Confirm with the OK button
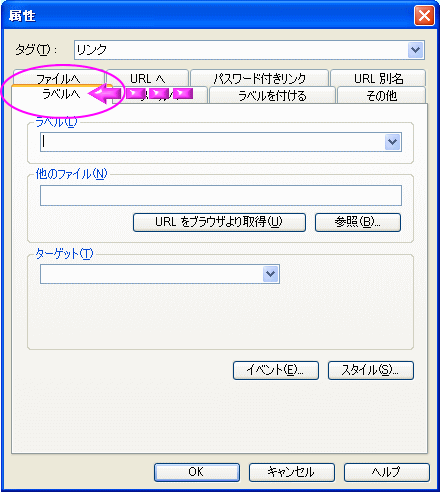This screenshot has height=492, width=440. (x=197, y=472)
